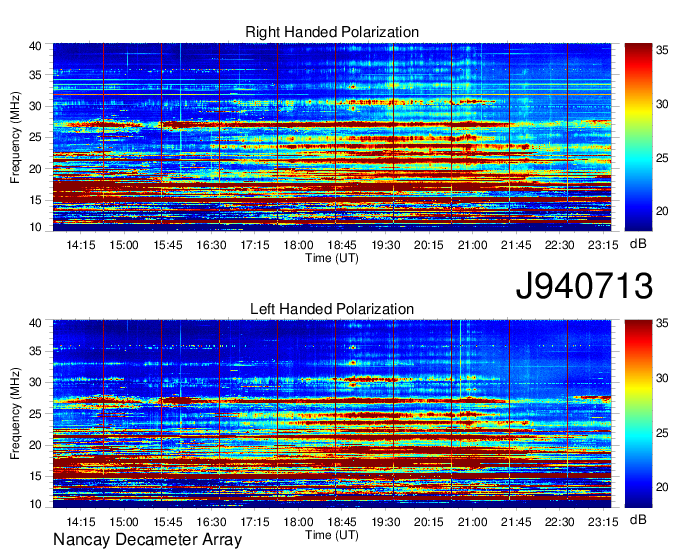The height and width of the screenshot is (552, 680).
Task: Click the Right Handed plot's colorbar
Action: pos(638,137)
